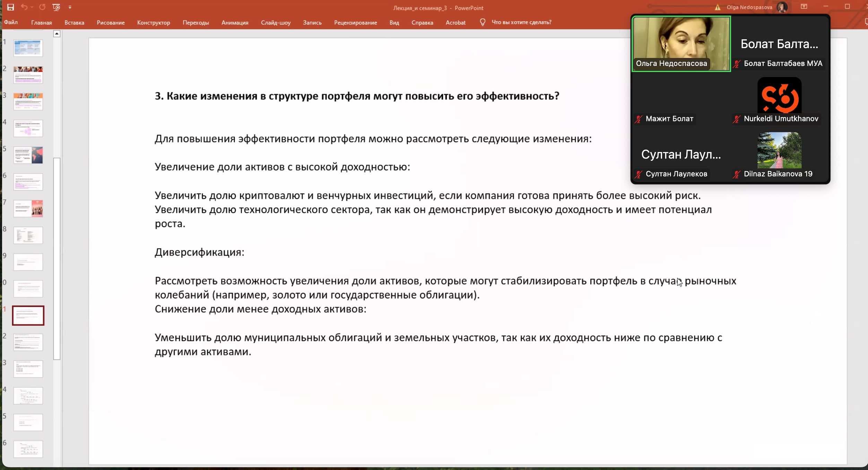Click muted mic icon beside Султан Лаулеков
This screenshot has height=470, width=868.
[x=638, y=174]
